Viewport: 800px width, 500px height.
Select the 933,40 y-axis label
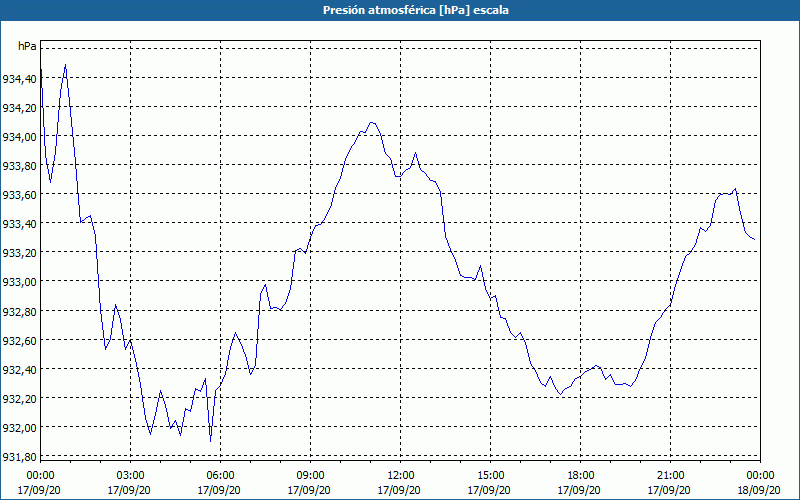tap(19, 224)
